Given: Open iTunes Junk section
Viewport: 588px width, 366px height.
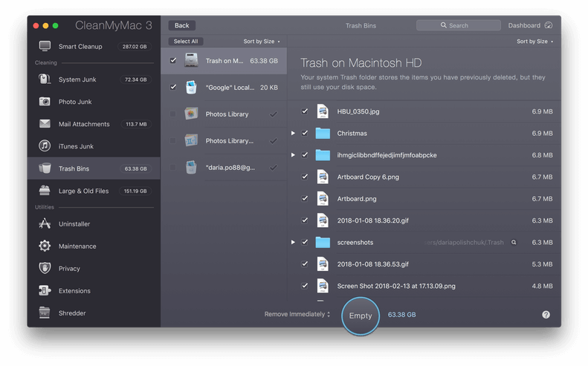Looking at the screenshot, I should (94, 146).
